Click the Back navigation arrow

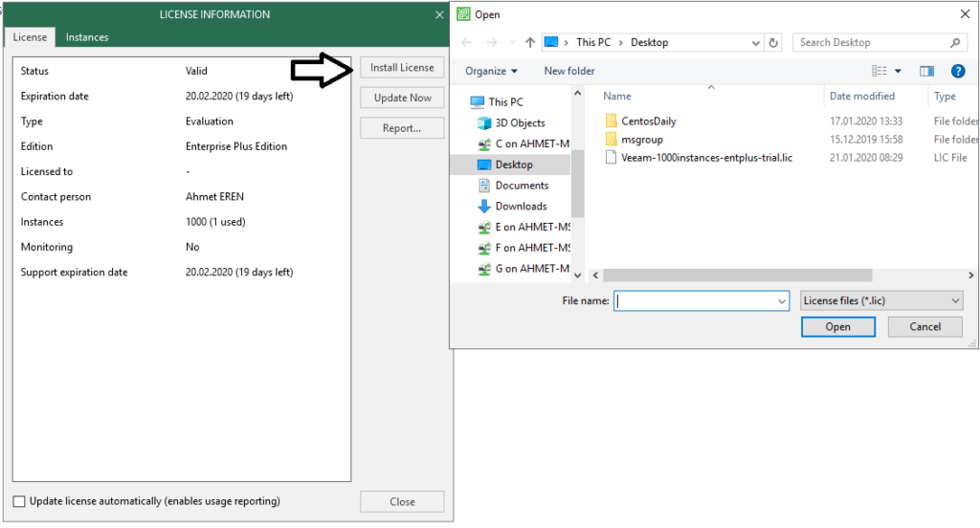coord(466,42)
